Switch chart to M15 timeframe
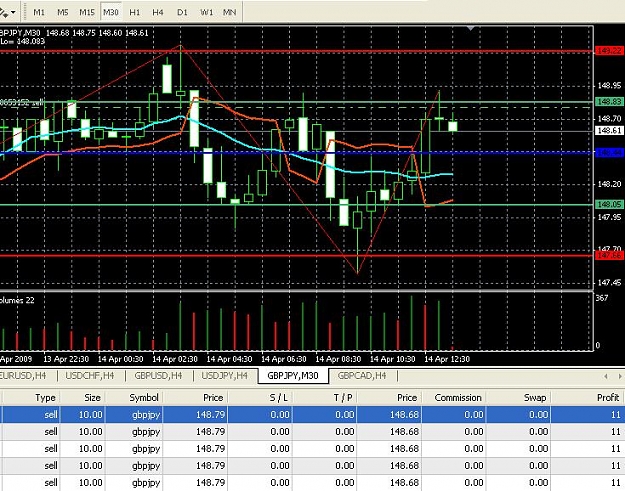625x491 pixels. coord(86,12)
